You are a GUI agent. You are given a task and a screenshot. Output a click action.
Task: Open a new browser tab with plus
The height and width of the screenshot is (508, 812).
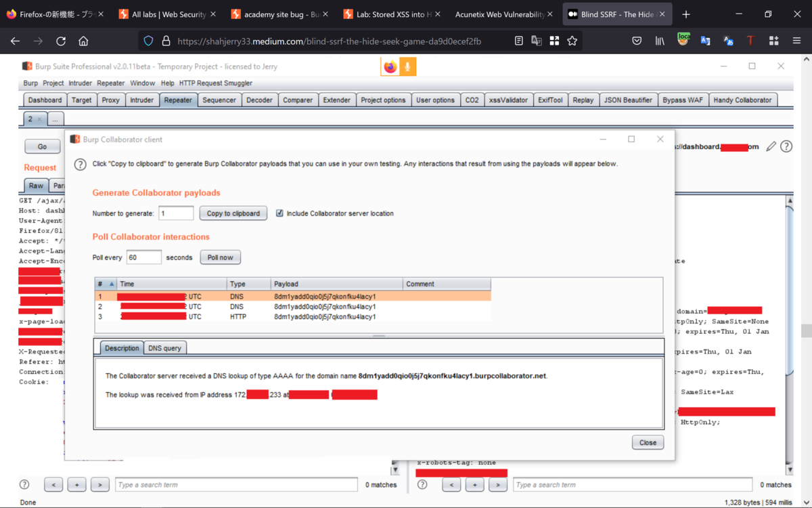pos(686,14)
